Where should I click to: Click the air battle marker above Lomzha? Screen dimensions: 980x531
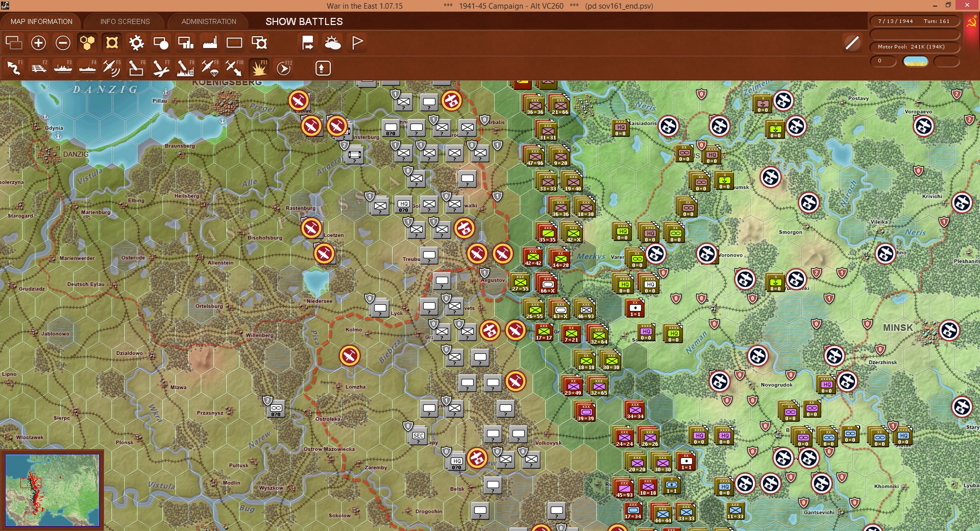[x=350, y=356]
